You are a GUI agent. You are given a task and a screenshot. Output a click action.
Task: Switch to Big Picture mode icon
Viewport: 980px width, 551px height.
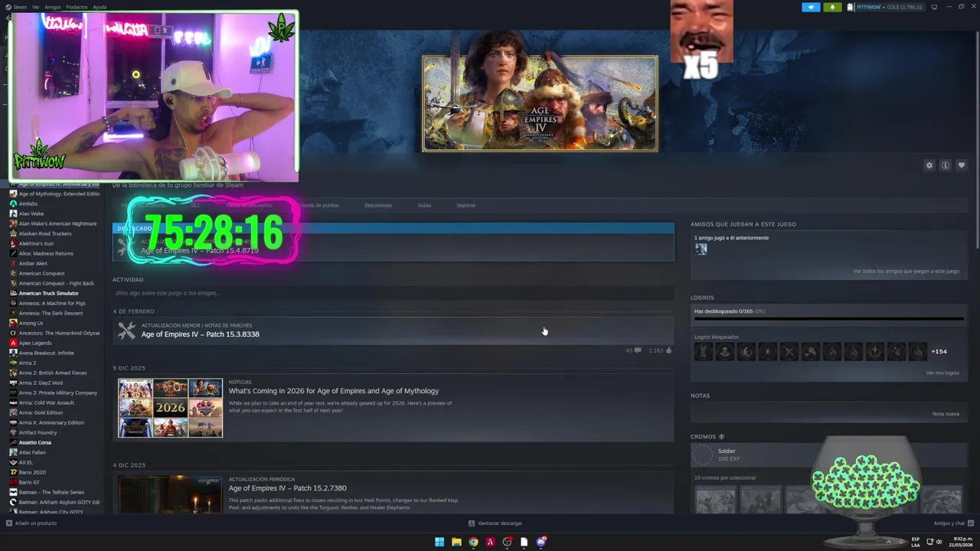tap(934, 7)
